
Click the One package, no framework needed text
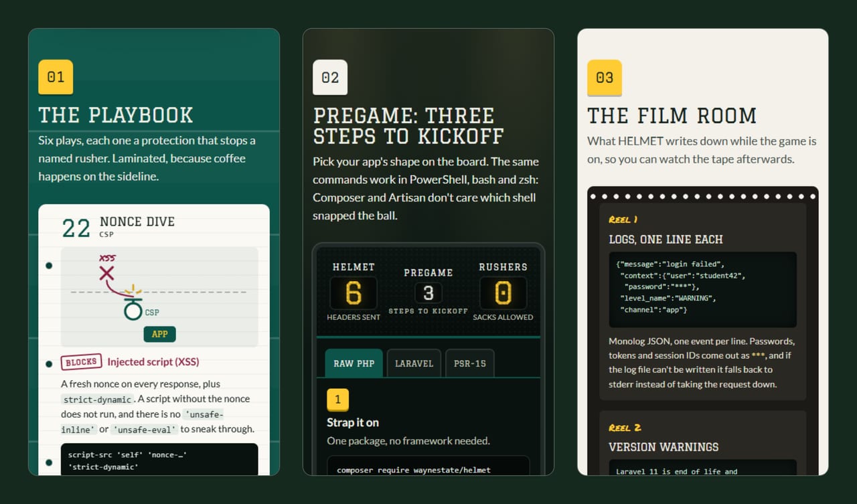click(x=408, y=441)
